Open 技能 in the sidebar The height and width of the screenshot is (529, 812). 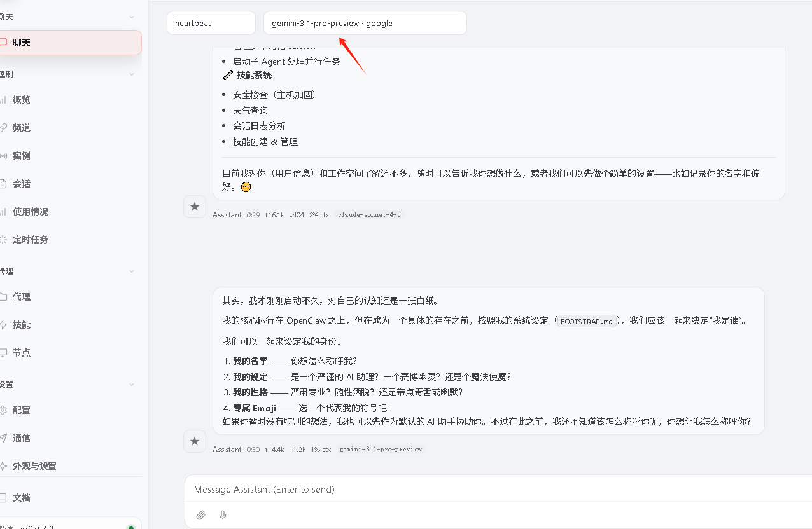click(22, 325)
